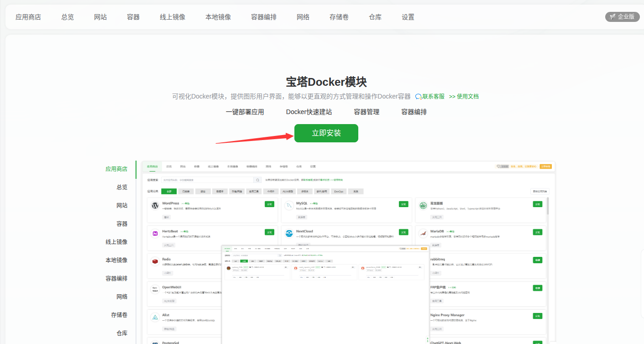Click the WordPress logo icon in preview

coord(155,206)
